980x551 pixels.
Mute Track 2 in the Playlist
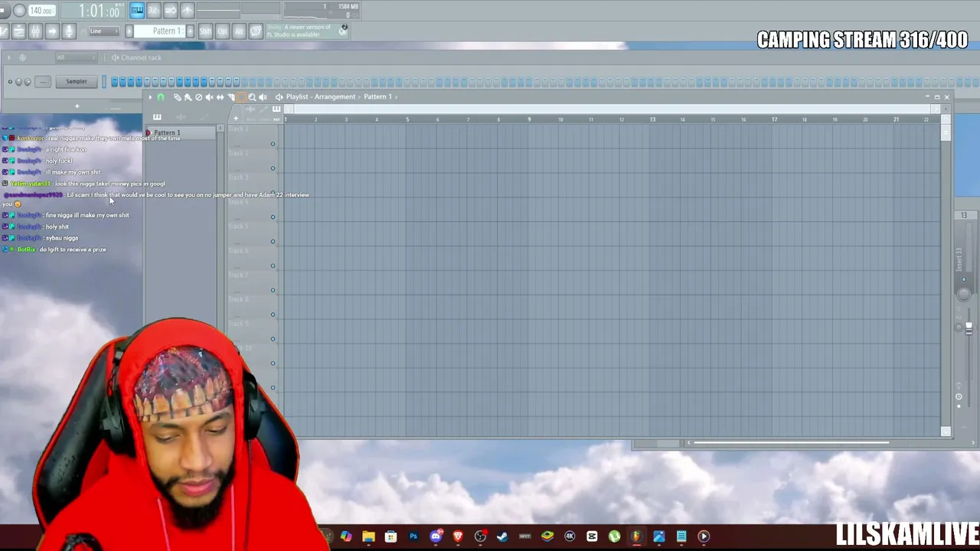tap(273, 168)
